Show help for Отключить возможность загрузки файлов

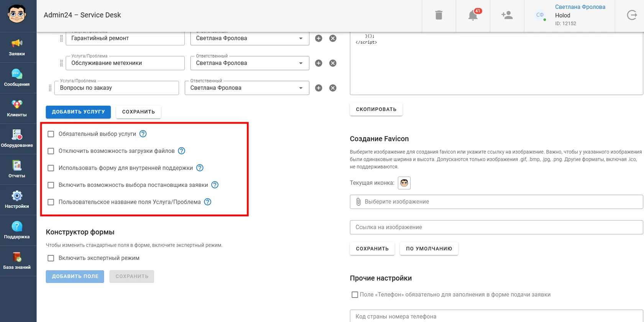[x=182, y=151]
